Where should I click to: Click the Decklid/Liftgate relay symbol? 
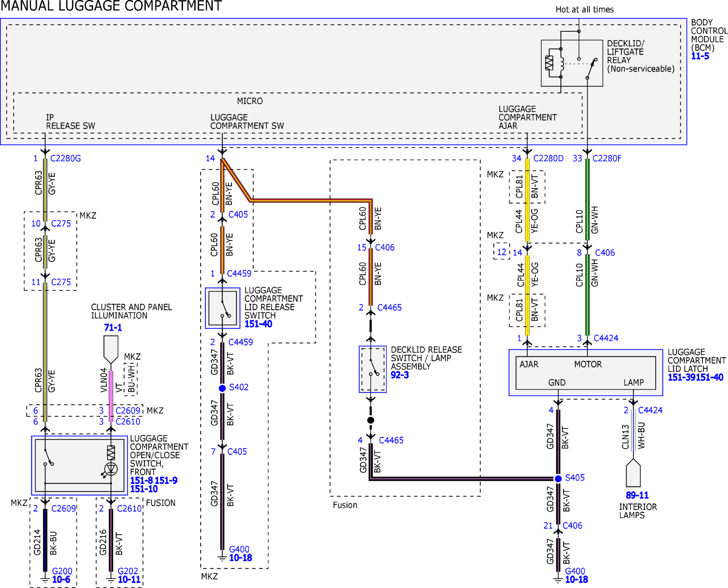[x=572, y=63]
